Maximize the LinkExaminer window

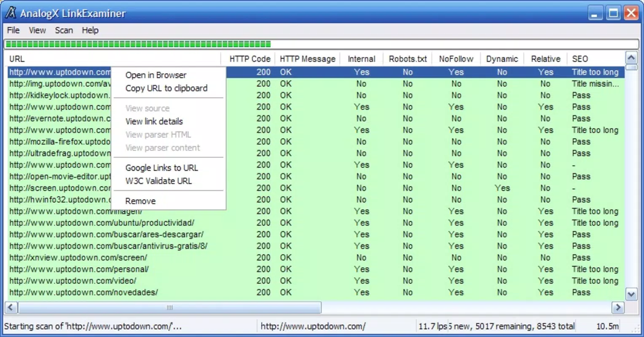point(613,13)
